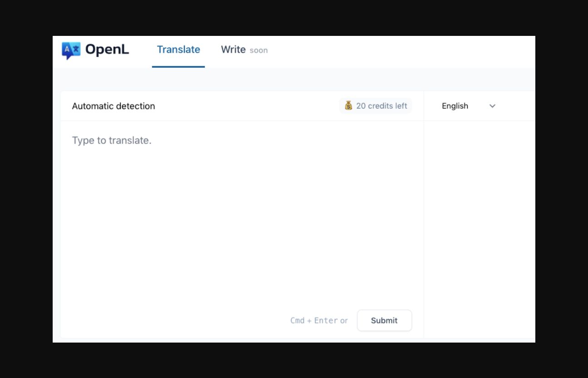Click the blue underline beneath Translate tab
Screen dimensions: 588x378
(x=178, y=67)
